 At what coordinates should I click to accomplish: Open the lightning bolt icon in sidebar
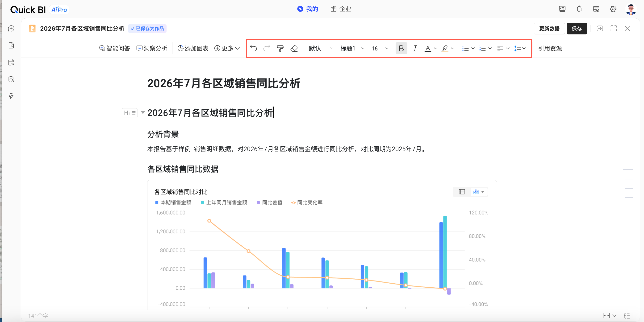click(x=11, y=96)
